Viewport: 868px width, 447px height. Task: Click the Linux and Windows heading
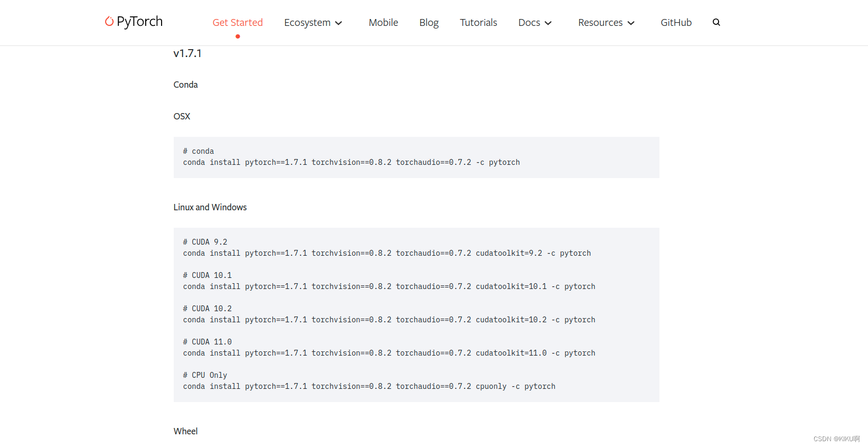pos(210,207)
